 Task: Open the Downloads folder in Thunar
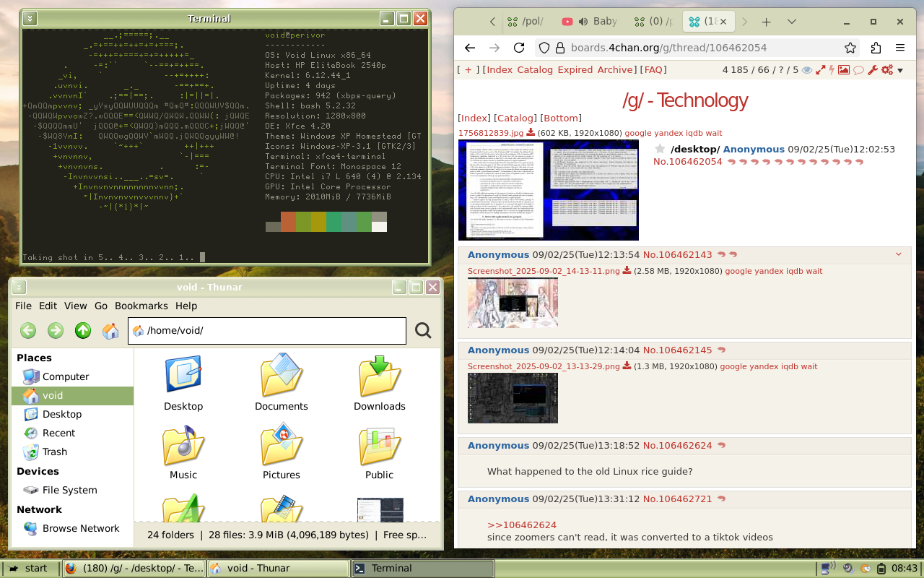pos(379,374)
